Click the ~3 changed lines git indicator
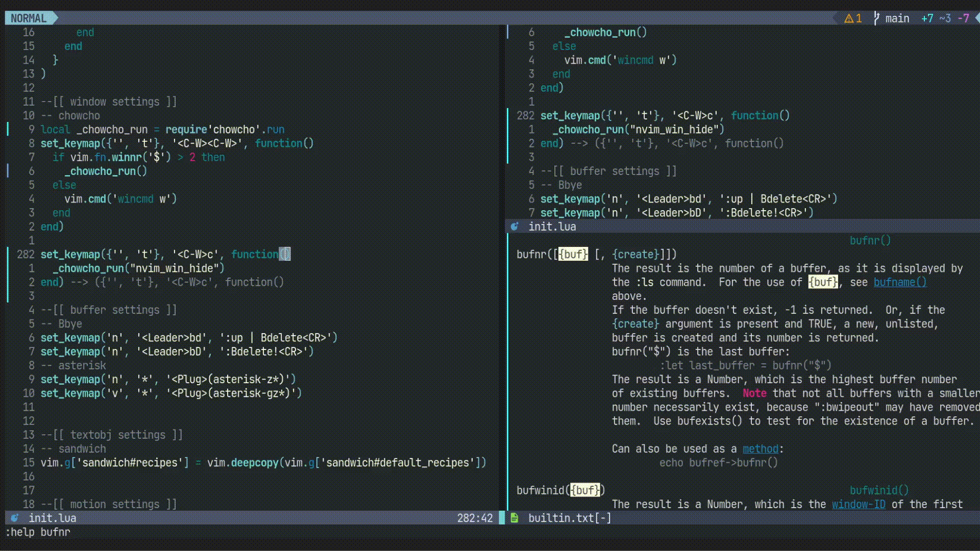Image resolution: width=980 pixels, height=551 pixels. (945, 18)
